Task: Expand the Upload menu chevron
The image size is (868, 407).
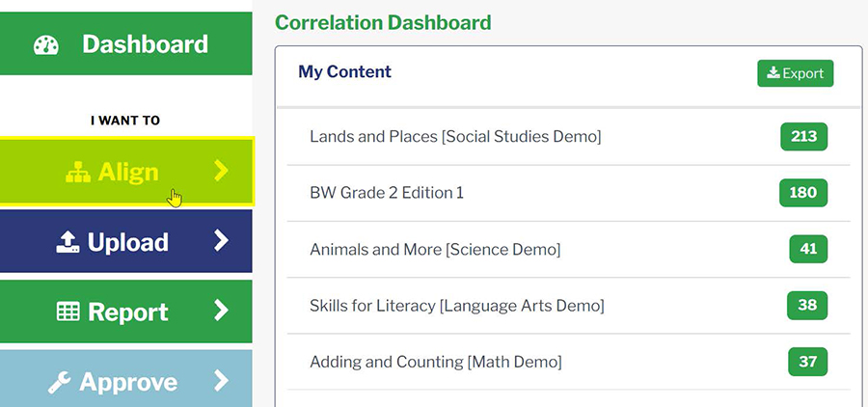Action: coord(222,241)
